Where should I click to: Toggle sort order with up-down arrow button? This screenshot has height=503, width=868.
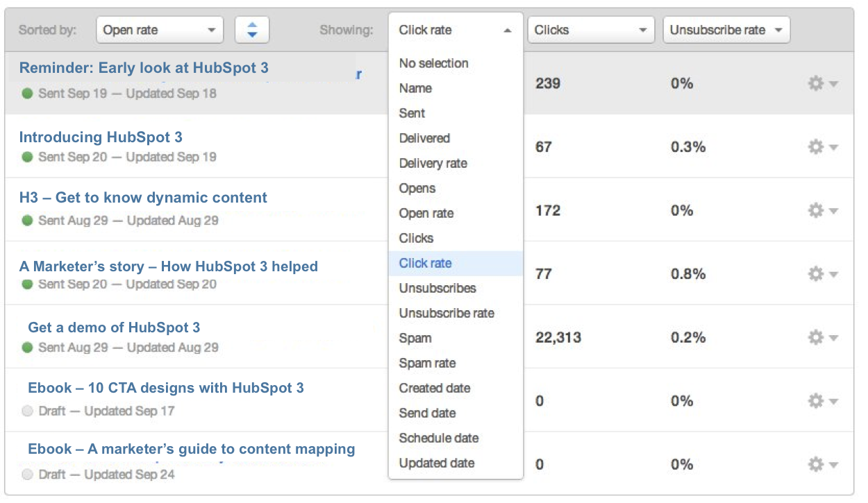coord(252,30)
